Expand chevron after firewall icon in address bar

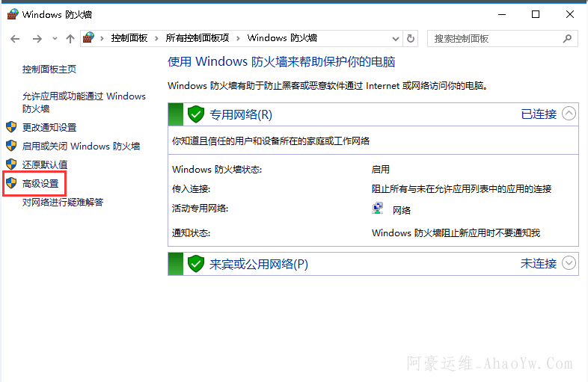click(102, 39)
